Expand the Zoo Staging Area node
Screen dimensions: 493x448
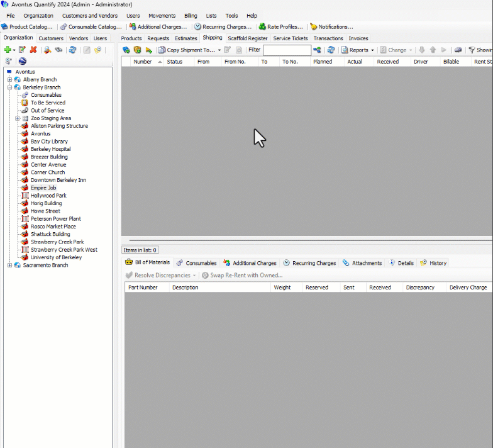click(18, 118)
